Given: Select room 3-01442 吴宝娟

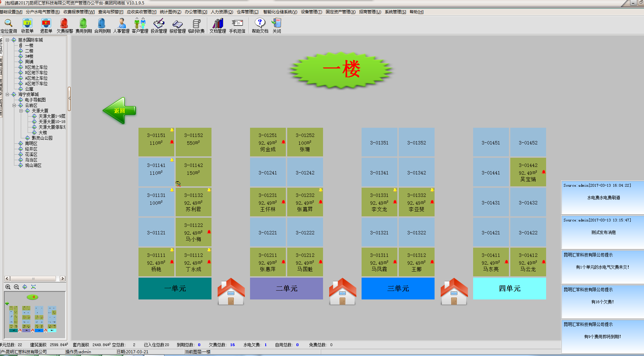Looking at the screenshot, I should point(528,172).
